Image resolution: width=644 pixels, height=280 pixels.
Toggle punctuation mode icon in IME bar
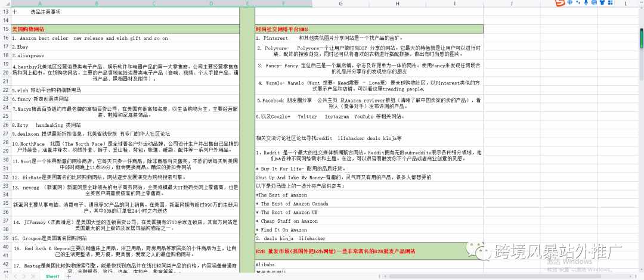click(578, 2)
